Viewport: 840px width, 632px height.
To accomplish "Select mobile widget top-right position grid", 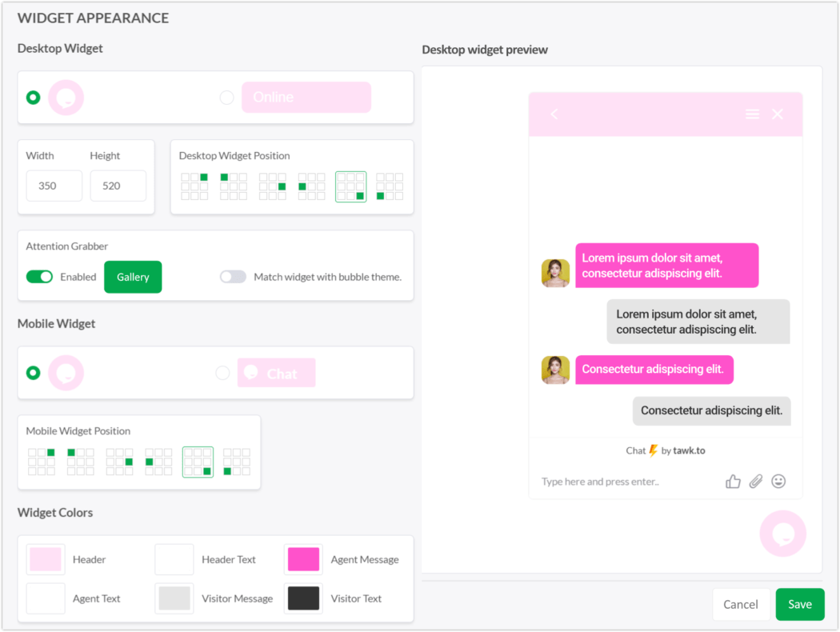I will [x=42, y=462].
